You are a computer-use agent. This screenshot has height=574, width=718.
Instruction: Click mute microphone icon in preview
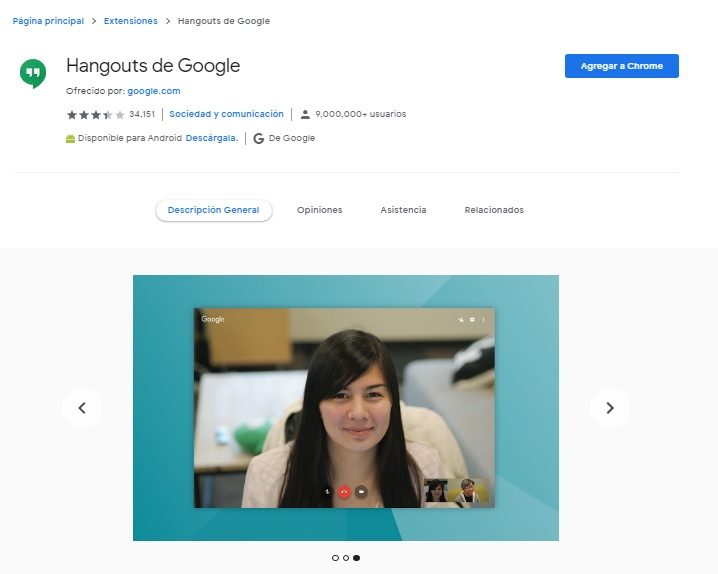[x=327, y=492]
